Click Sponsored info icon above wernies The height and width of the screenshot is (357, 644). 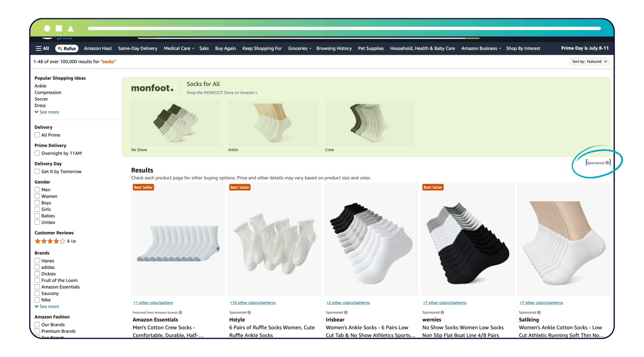pos(442,312)
